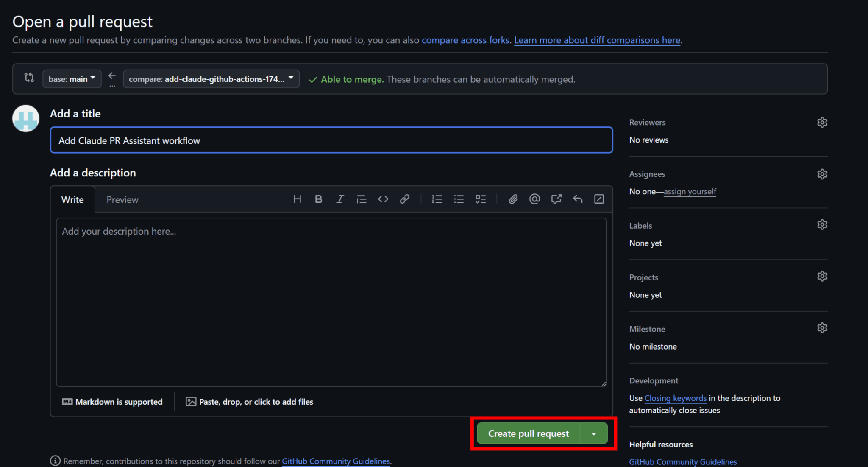Screen dimensions: 868x467
Task: Open the Milestone gear settings
Action: tap(822, 328)
